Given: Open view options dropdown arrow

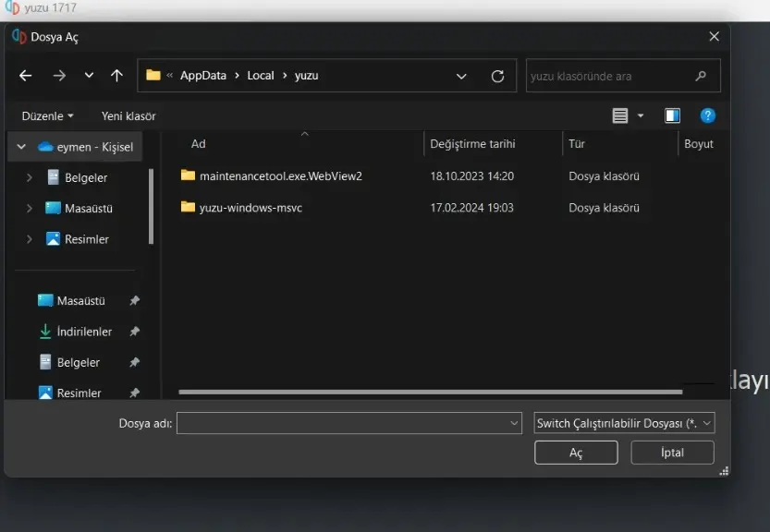Looking at the screenshot, I should (x=641, y=115).
